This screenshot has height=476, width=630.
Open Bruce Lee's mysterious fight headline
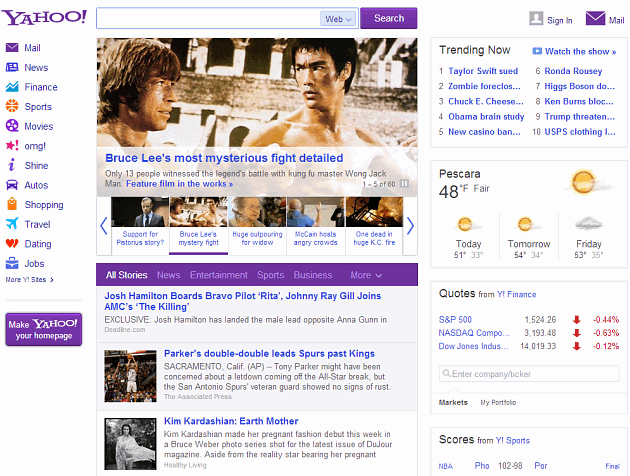(224, 158)
